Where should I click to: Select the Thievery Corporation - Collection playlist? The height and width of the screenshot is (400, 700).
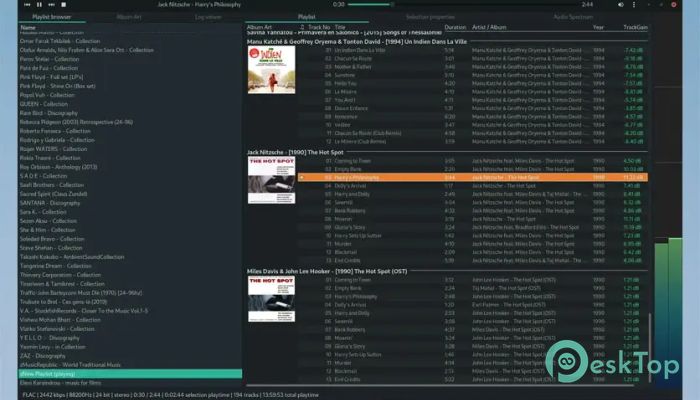click(x=60, y=275)
